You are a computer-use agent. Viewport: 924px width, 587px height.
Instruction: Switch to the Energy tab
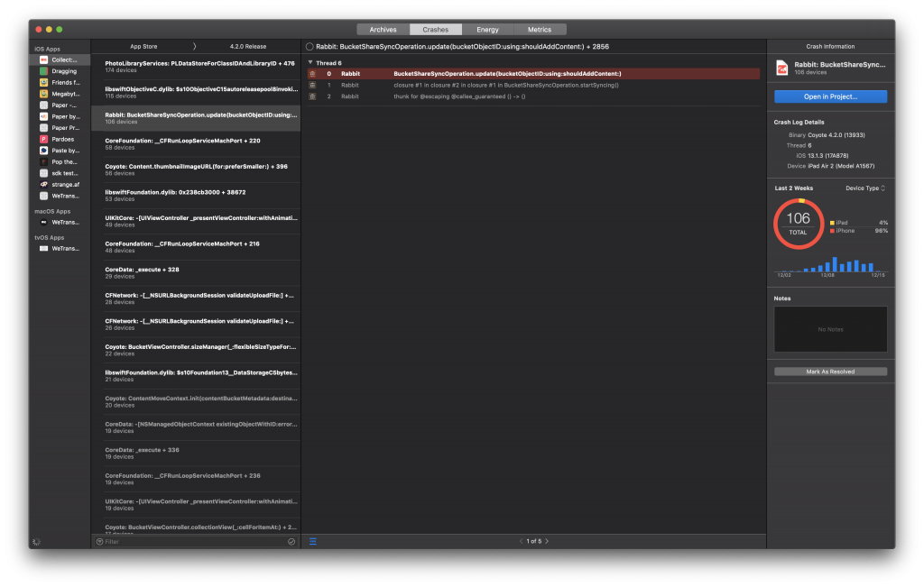[x=487, y=30]
